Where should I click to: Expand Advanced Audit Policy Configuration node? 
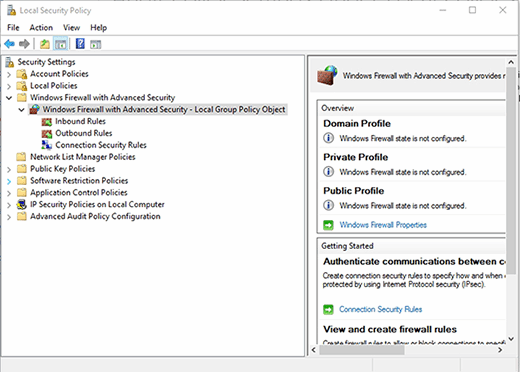[x=9, y=217]
